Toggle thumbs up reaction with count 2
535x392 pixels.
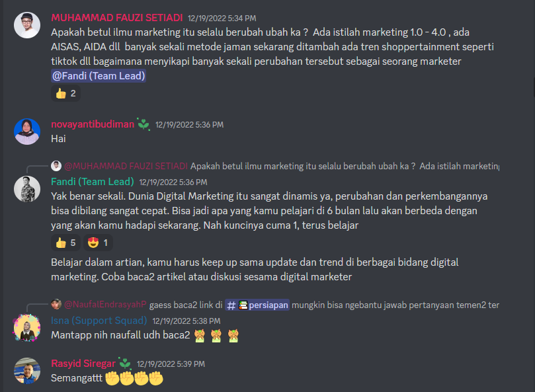pos(66,93)
